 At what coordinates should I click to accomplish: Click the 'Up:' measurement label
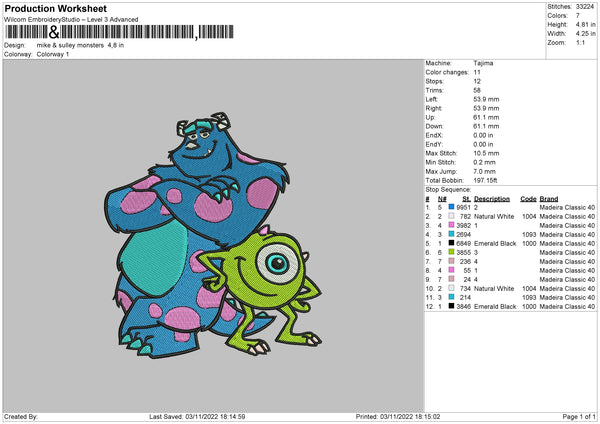pyautogui.click(x=430, y=117)
